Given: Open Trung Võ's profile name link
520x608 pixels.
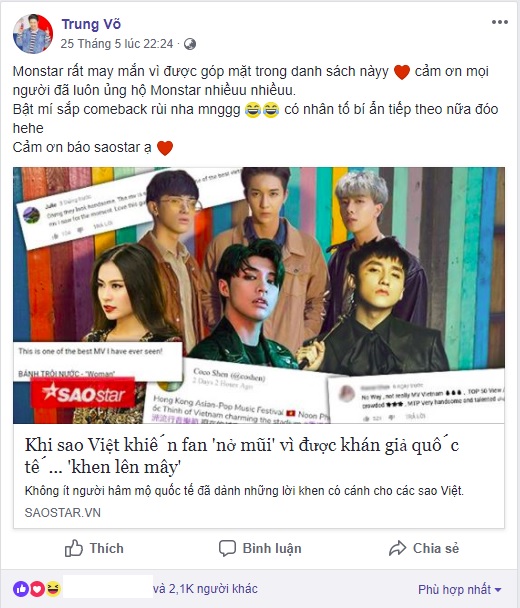Looking at the screenshot, I should (x=91, y=24).
